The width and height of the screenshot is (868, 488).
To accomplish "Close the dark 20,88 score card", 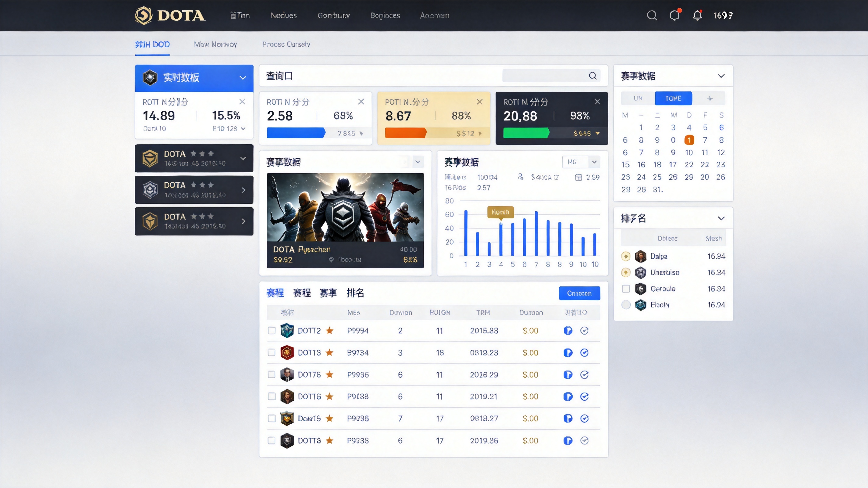I will pos(597,102).
